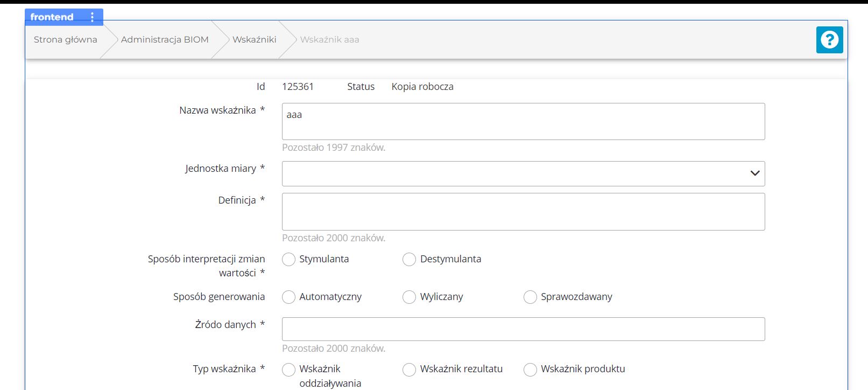Click the frontend label tag
Image resolution: width=868 pixels, height=390 pixels.
click(x=52, y=17)
